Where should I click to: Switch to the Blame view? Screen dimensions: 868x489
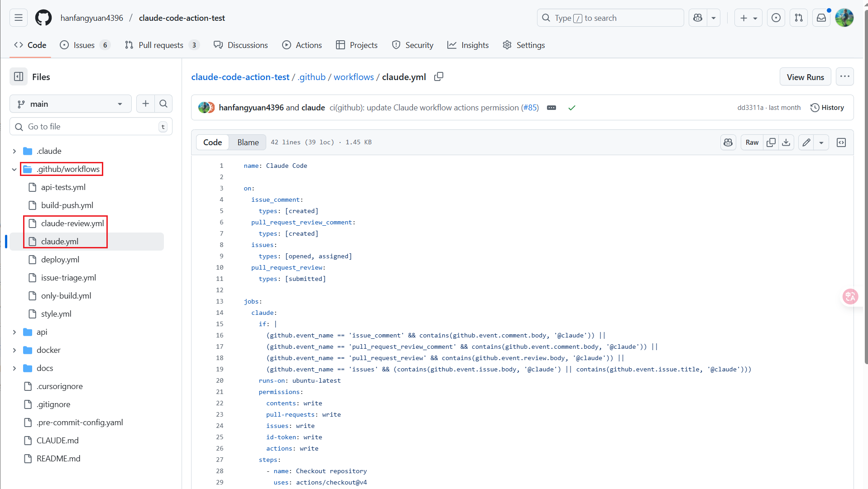pyautogui.click(x=248, y=142)
